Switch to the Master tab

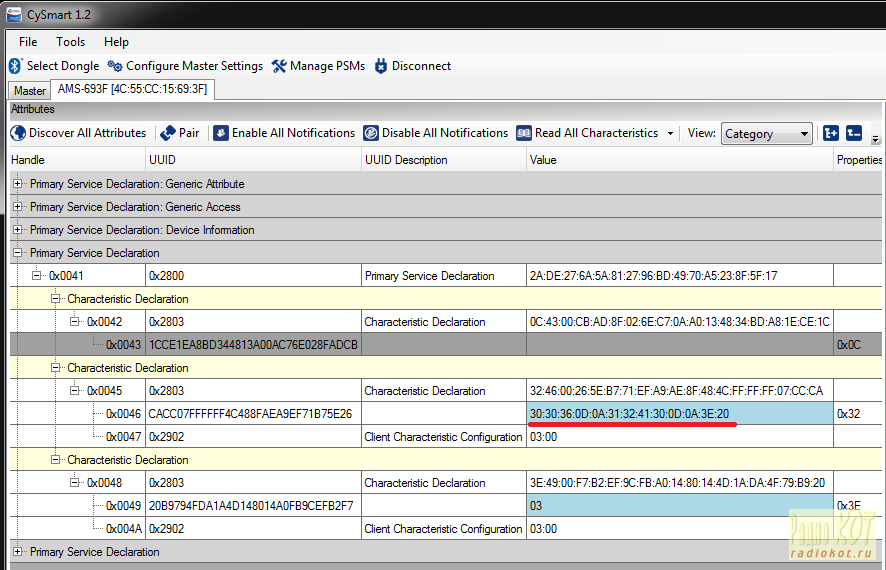click(30, 91)
